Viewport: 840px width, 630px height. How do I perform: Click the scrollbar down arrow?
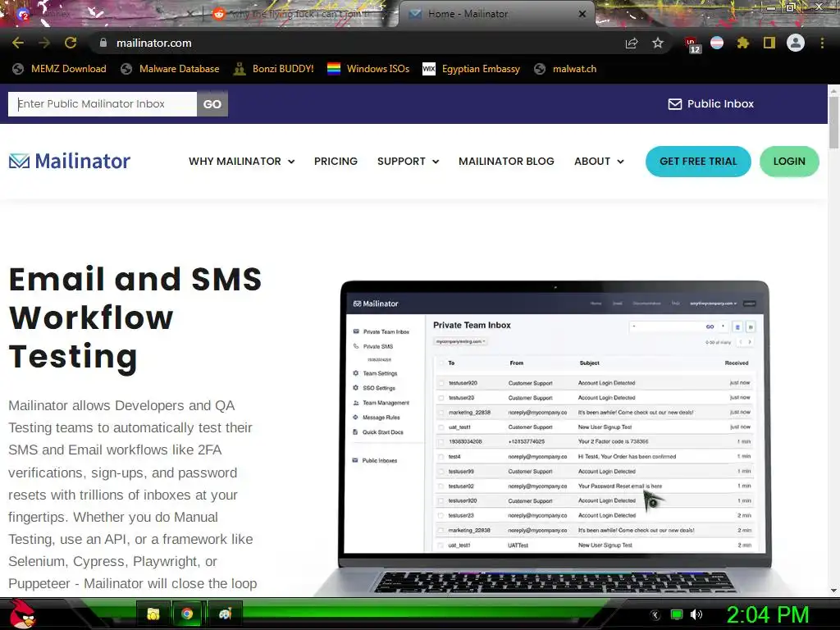point(833,591)
